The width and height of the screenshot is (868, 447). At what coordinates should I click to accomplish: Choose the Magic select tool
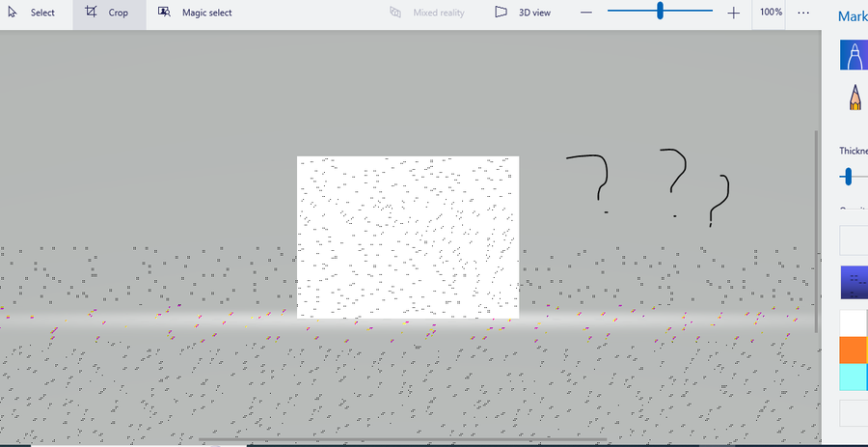pos(195,13)
